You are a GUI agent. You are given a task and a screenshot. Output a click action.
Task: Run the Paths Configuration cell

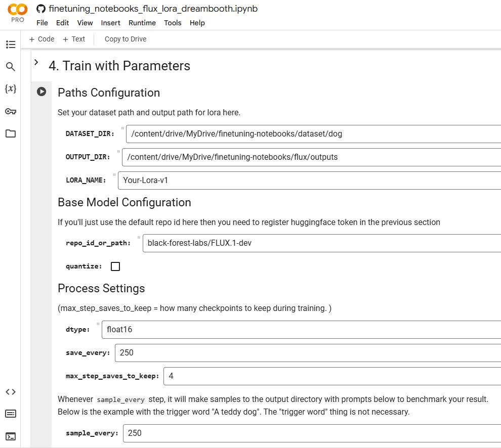coord(41,92)
